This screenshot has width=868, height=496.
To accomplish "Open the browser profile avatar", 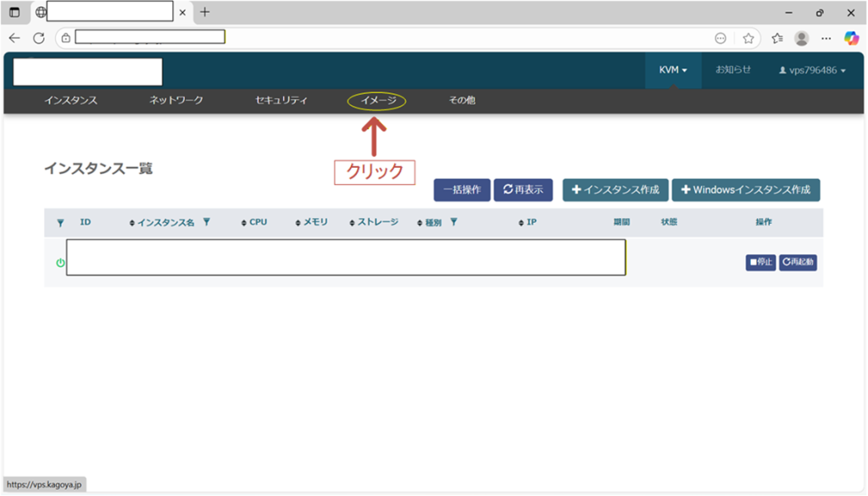I will tap(801, 38).
